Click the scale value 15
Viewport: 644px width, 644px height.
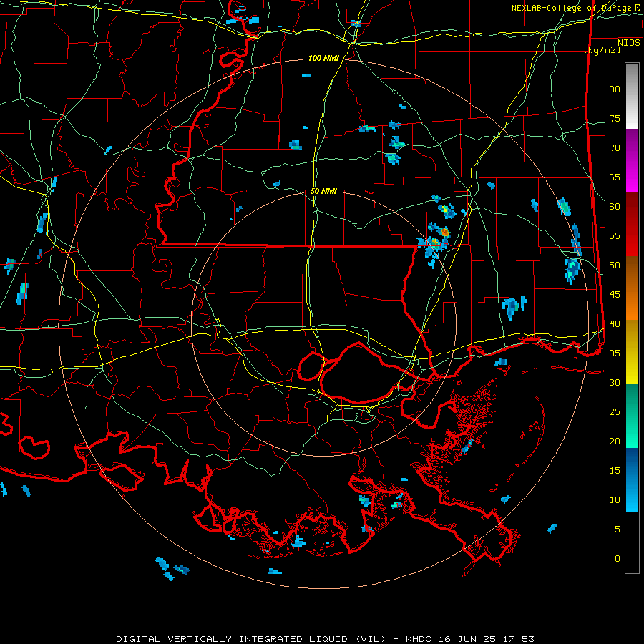[615, 471]
